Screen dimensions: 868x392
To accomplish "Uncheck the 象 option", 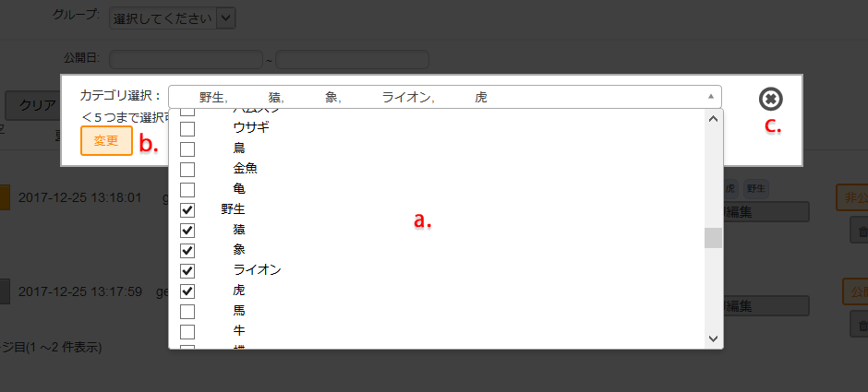I will pyautogui.click(x=187, y=250).
